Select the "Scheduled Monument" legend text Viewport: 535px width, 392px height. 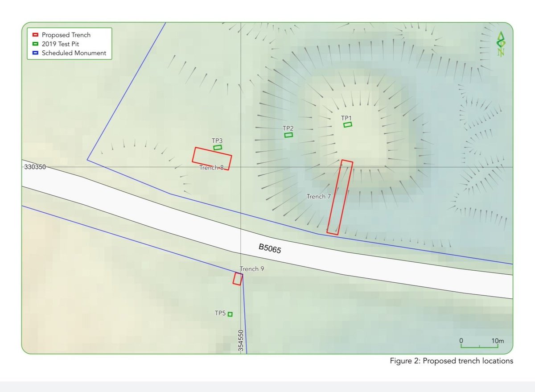coord(74,53)
